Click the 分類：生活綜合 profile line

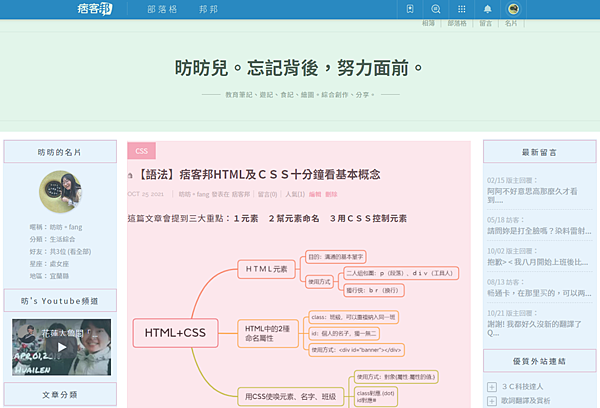52,239
